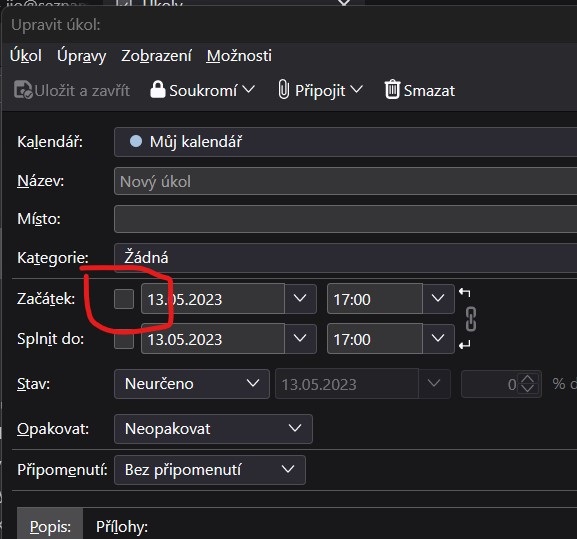
Task: Click the blue calendar color dot
Action: tap(136, 141)
